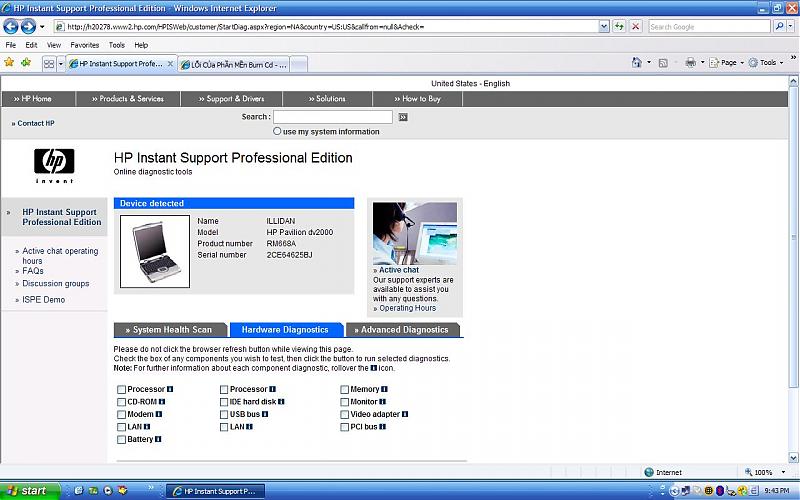Viewport: 800px width, 500px height.
Task: Check the CD-ROM checkbox
Action: pyautogui.click(x=121, y=402)
